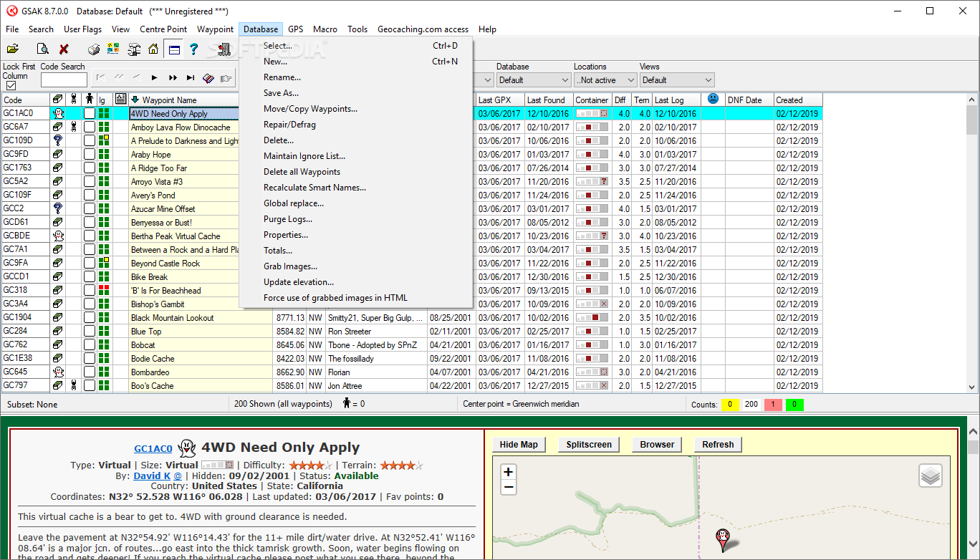The height and width of the screenshot is (560, 980).
Task: Click the Code Search input field
Action: (64, 80)
